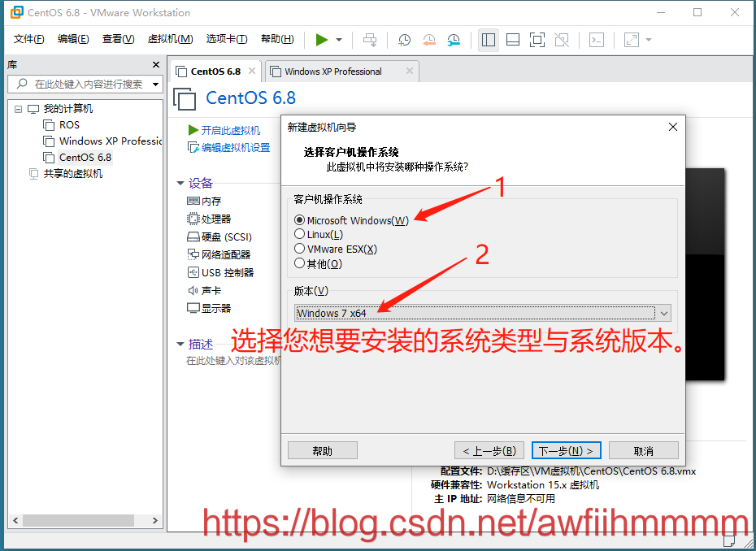Click the Take Snapshot toolbar icon
This screenshot has height=551, width=756.
click(404, 40)
